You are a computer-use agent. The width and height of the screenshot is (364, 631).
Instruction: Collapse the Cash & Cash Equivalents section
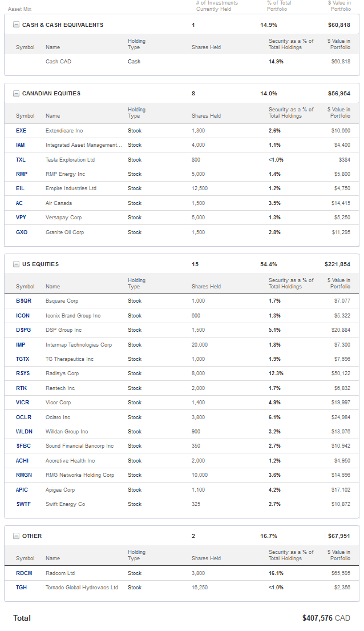pos(16,25)
